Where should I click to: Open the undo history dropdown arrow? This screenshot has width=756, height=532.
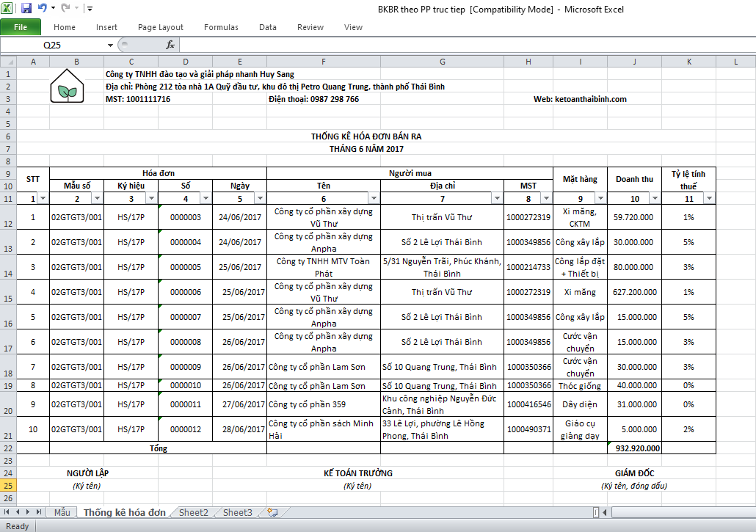(53, 8)
